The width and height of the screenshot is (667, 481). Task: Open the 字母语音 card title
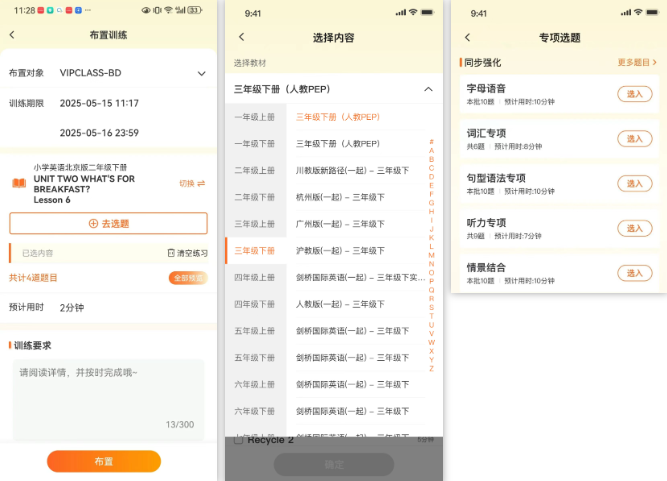pyautogui.click(x=486, y=88)
